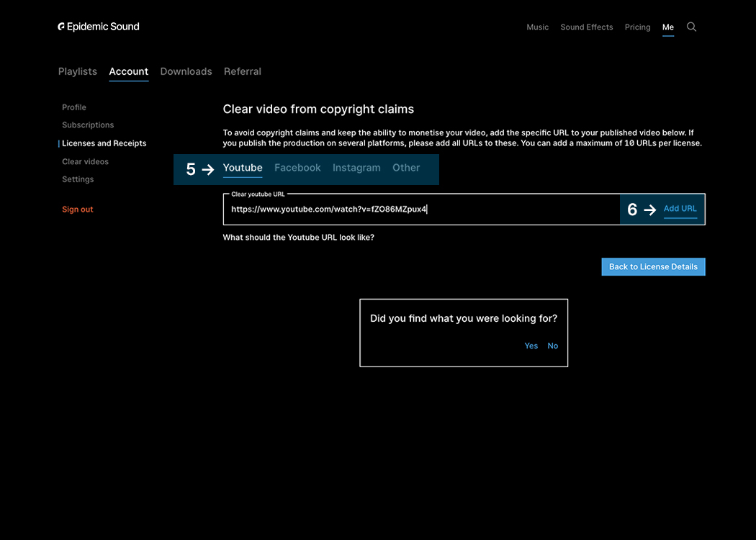Go to Sound Effects page

pos(586,27)
